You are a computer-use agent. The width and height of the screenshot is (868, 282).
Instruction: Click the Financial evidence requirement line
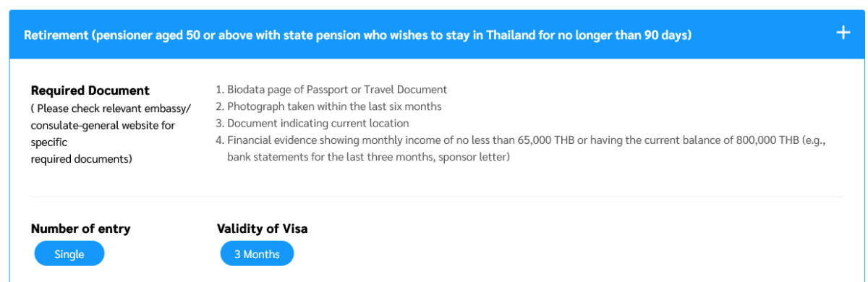coord(521,140)
